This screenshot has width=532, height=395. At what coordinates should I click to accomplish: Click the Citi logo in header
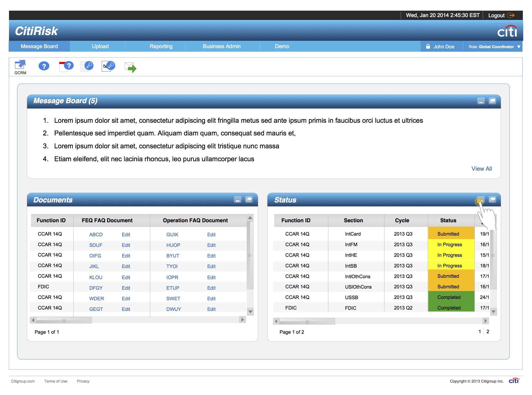pyautogui.click(x=507, y=31)
